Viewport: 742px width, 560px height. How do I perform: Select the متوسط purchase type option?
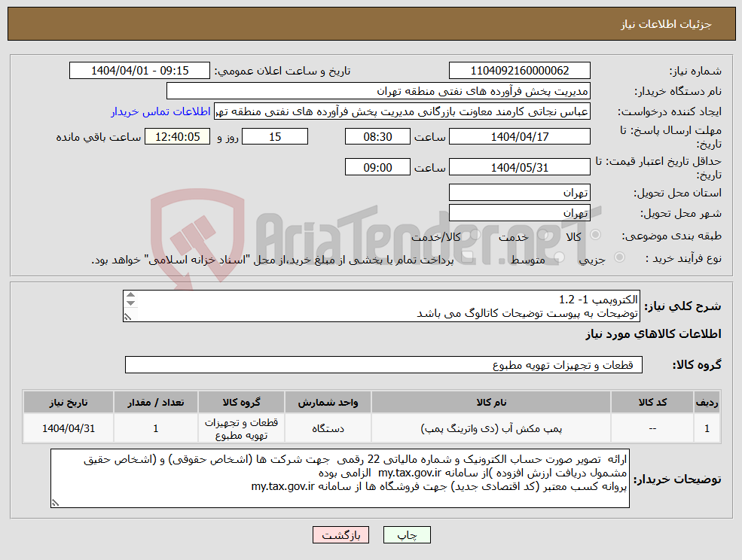pos(559,257)
